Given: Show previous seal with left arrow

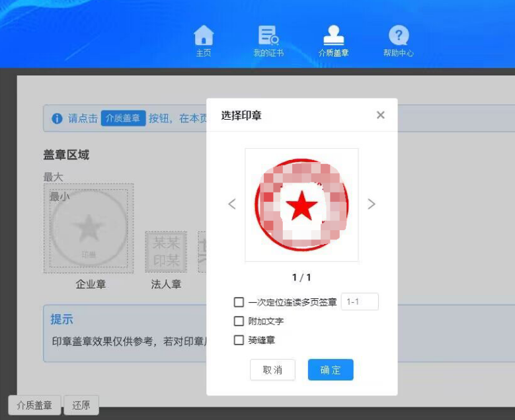Looking at the screenshot, I should (232, 204).
